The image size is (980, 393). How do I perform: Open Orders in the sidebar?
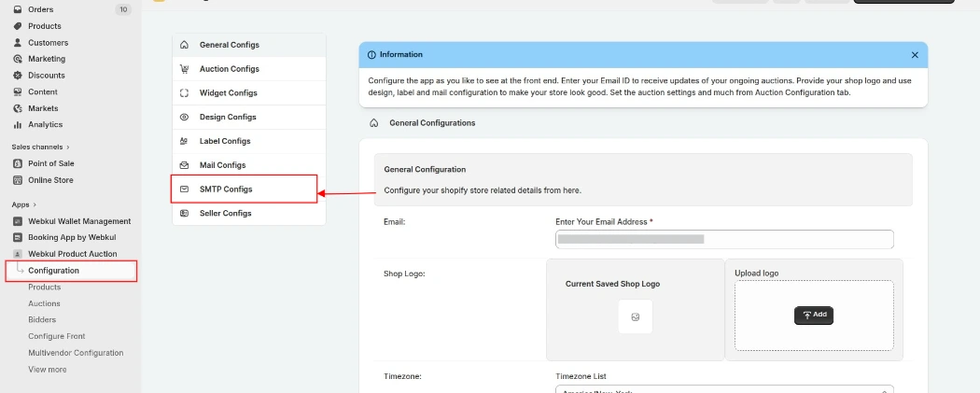click(x=41, y=9)
